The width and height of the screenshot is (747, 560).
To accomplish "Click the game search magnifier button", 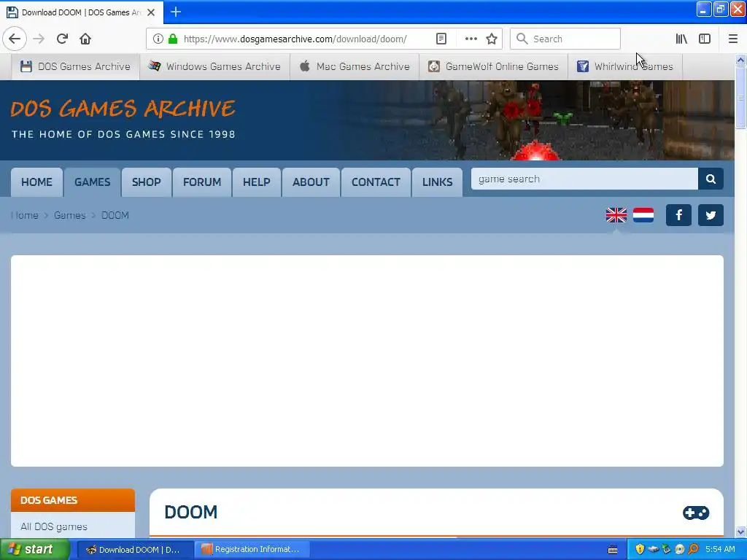I will (711, 179).
